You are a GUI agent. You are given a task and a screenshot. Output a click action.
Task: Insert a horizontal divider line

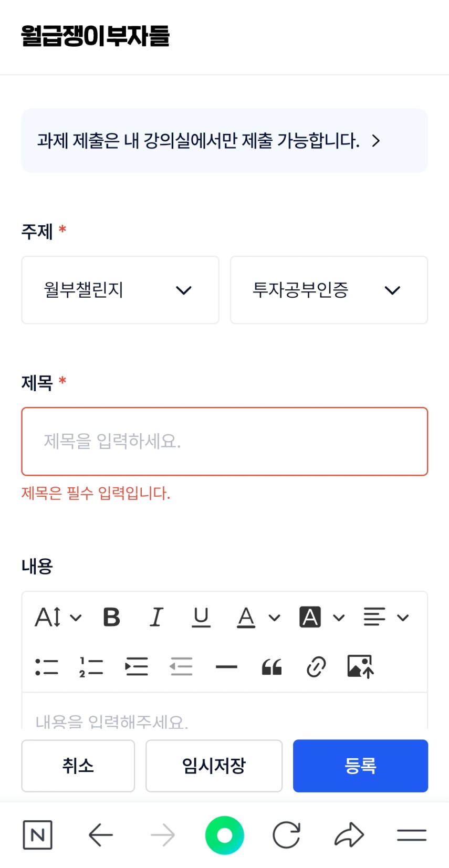pos(226,667)
